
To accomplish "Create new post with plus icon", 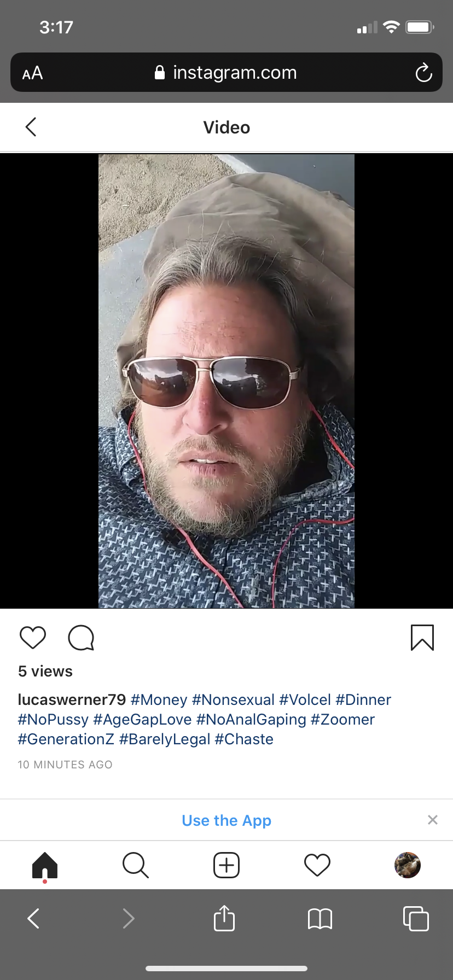I will click(226, 866).
